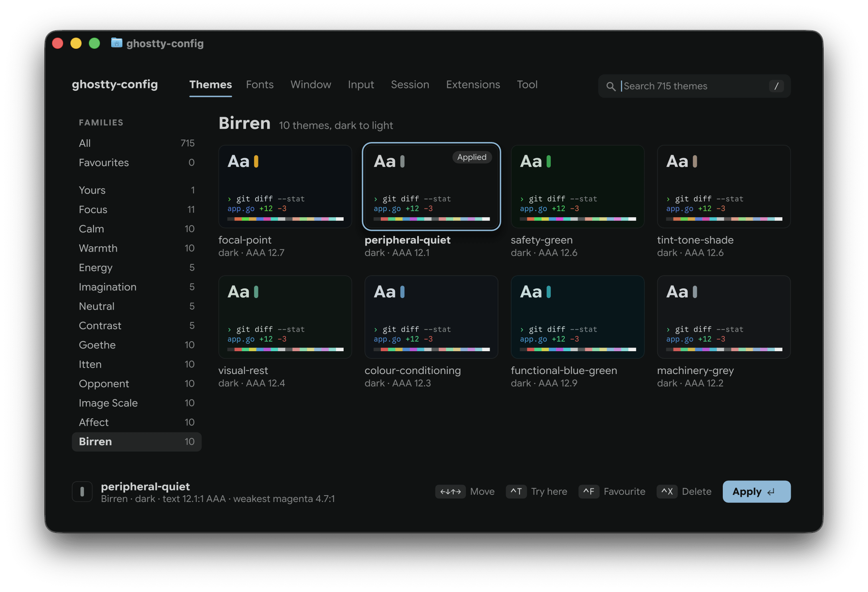Viewport: 868px width, 592px height.
Task: Switch to the Fonts tab
Action: 260,84
